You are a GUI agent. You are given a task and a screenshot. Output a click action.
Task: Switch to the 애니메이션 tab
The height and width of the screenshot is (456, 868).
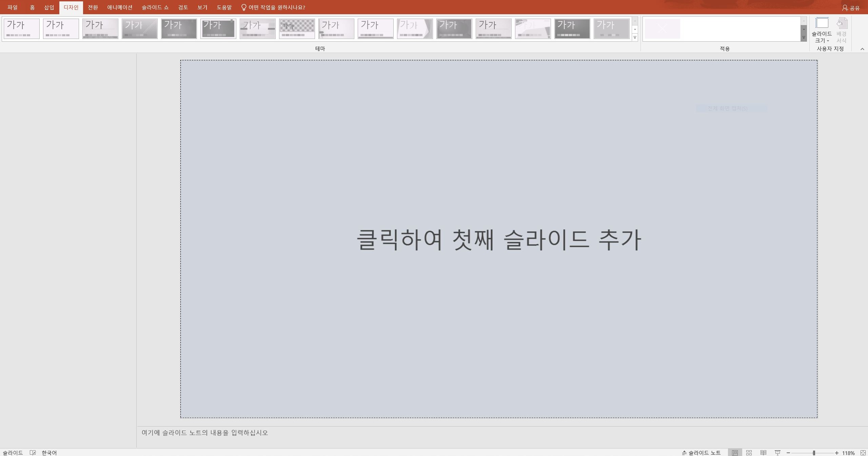(x=120, y=7)
